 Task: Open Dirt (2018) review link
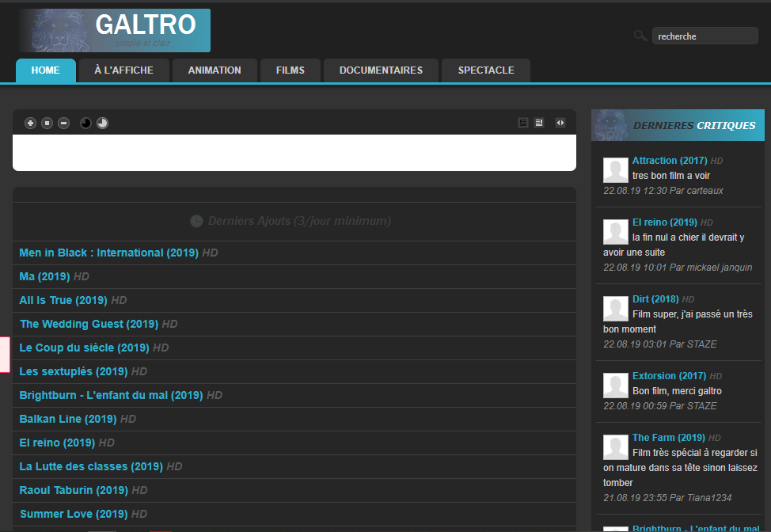tap(655, 299)
